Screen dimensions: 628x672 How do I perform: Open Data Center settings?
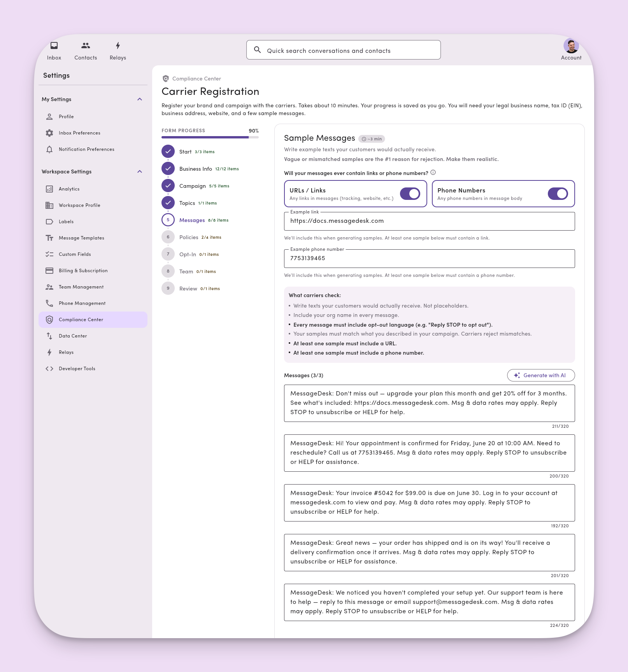[93, 336]
